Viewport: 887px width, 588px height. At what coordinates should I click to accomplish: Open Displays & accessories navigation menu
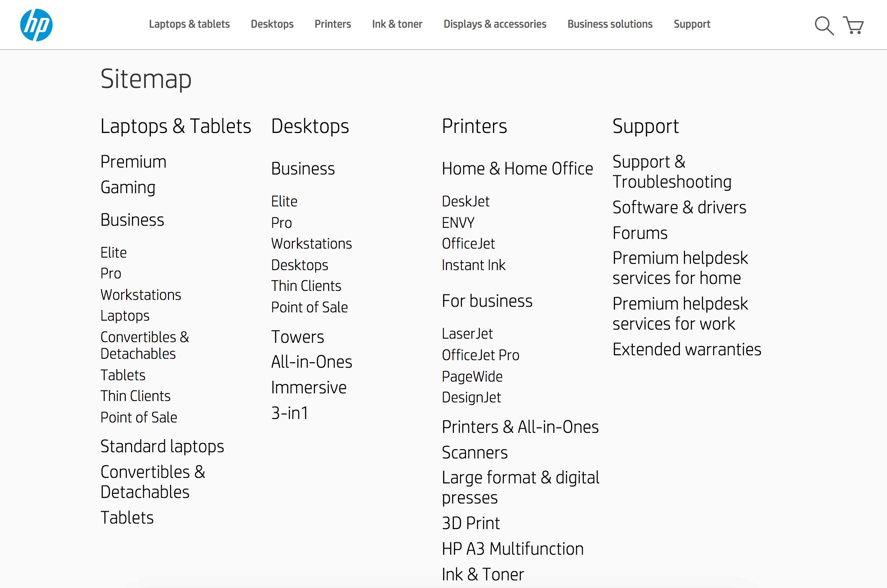pyautogui.click(x=494, y=24)
